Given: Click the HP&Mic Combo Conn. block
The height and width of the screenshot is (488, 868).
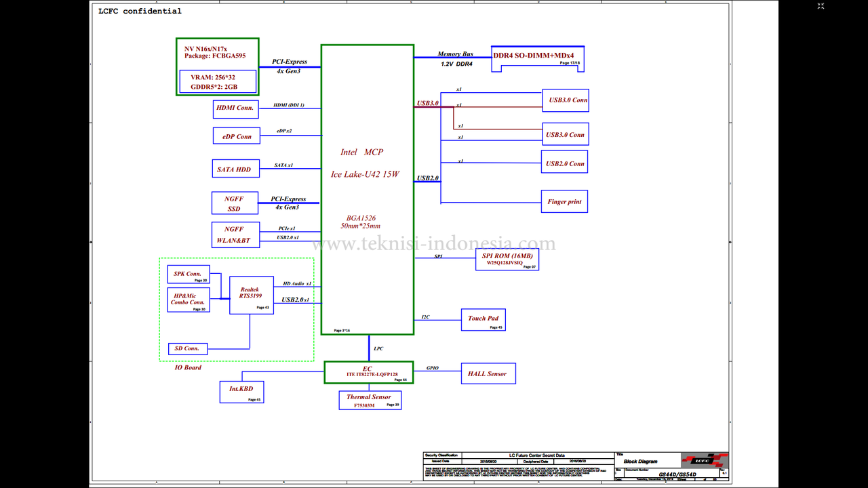Looking at the screenshot, I should [x=189, y=300].
